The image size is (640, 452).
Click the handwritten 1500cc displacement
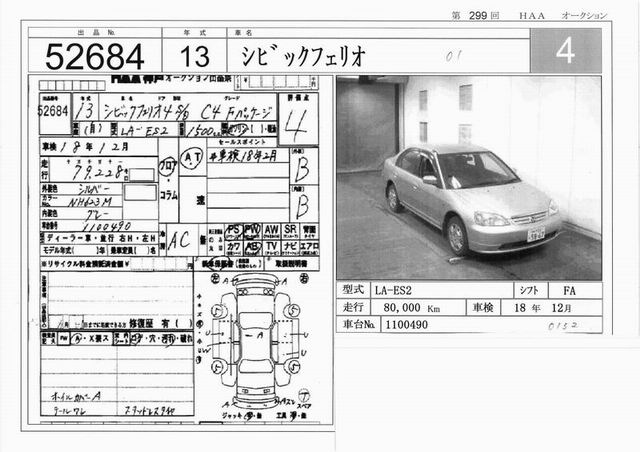pos(204,131)
